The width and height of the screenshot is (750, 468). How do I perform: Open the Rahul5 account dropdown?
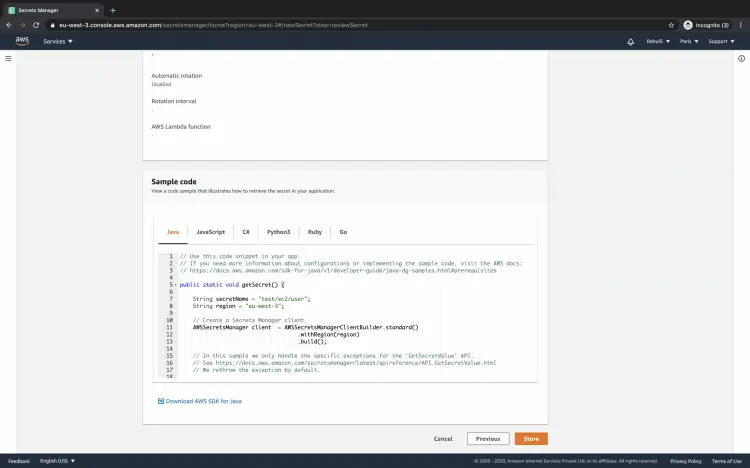click(x=658, y=42)
